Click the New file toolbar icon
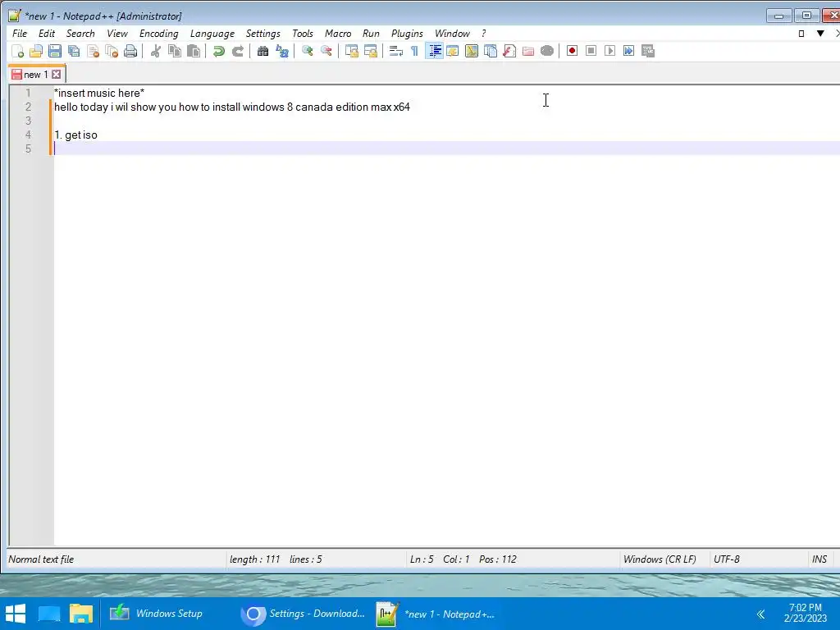This screenshot has height=630, width=840. coord(18,51)
